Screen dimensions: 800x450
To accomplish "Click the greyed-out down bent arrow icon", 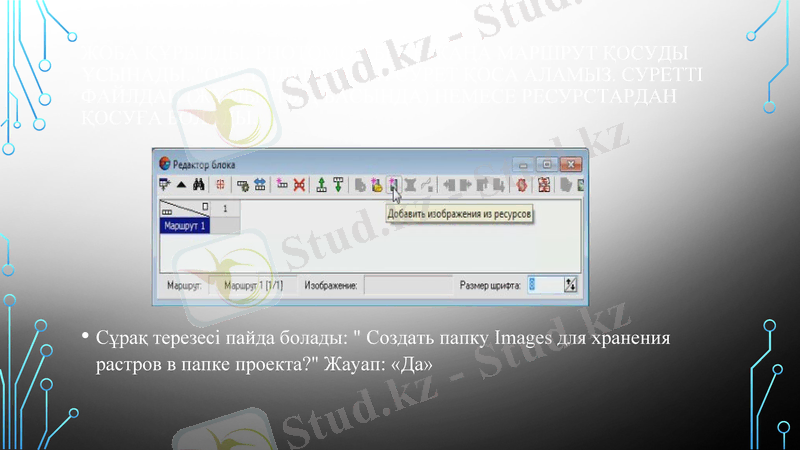I will (499, 185).
